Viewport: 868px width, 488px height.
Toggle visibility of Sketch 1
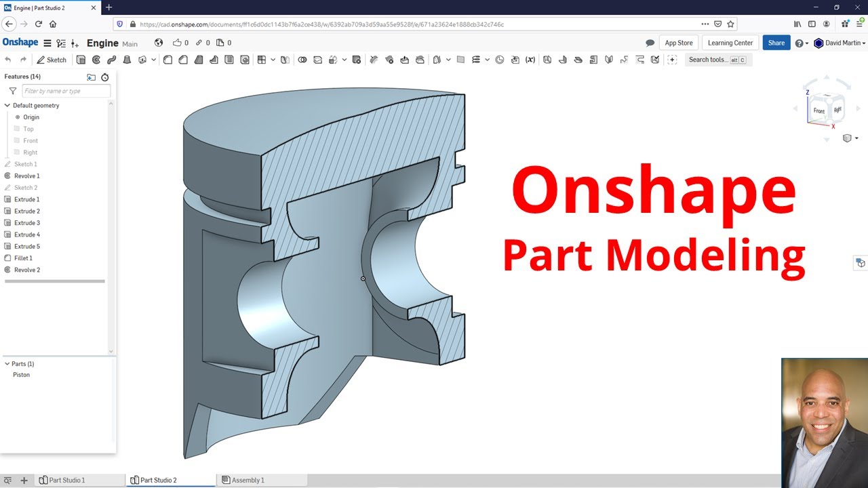coord(8,164)
